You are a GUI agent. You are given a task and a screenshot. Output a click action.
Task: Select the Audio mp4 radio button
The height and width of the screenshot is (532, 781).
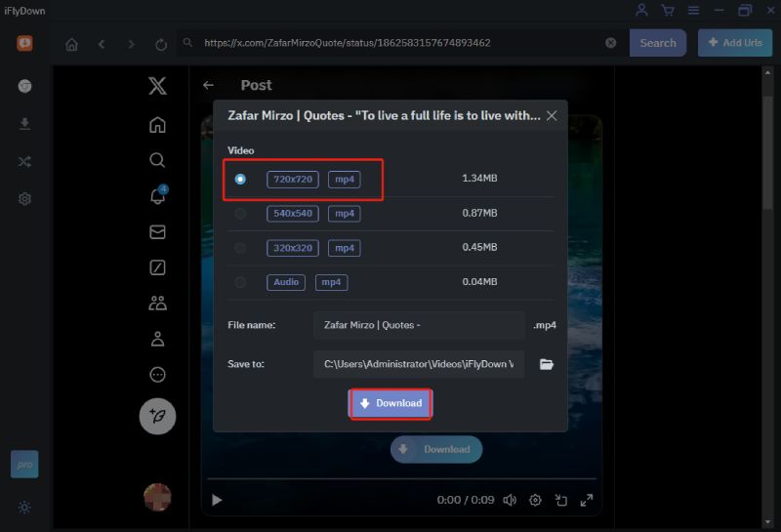(x=240, y=282)
